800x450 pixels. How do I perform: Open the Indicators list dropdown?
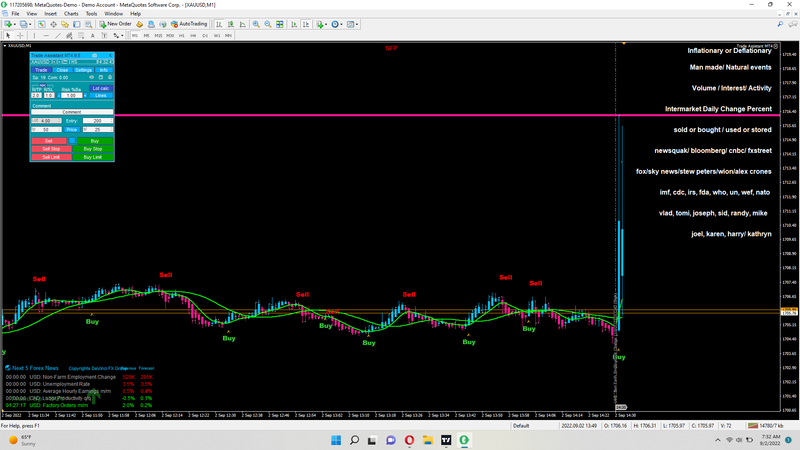coord(320,24)
